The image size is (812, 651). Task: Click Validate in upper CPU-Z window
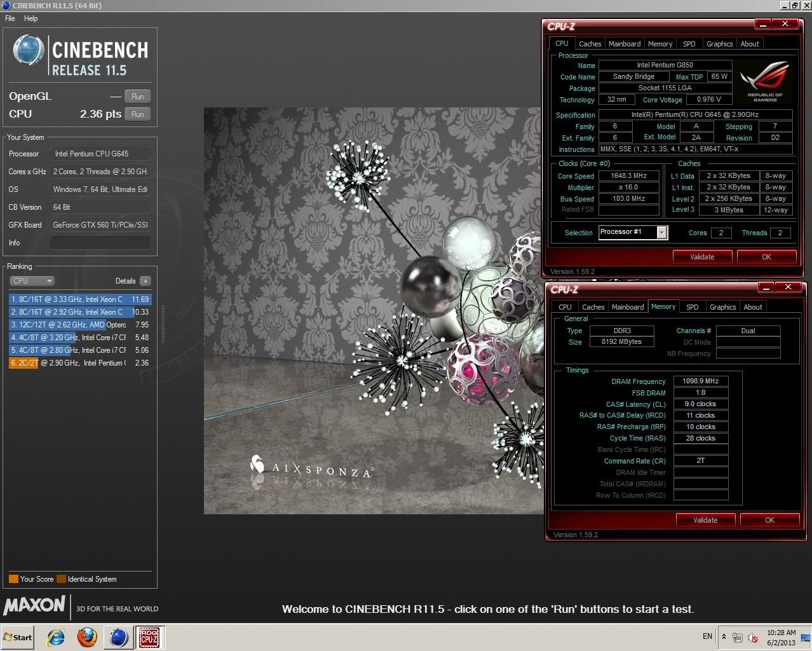[702, 257]
